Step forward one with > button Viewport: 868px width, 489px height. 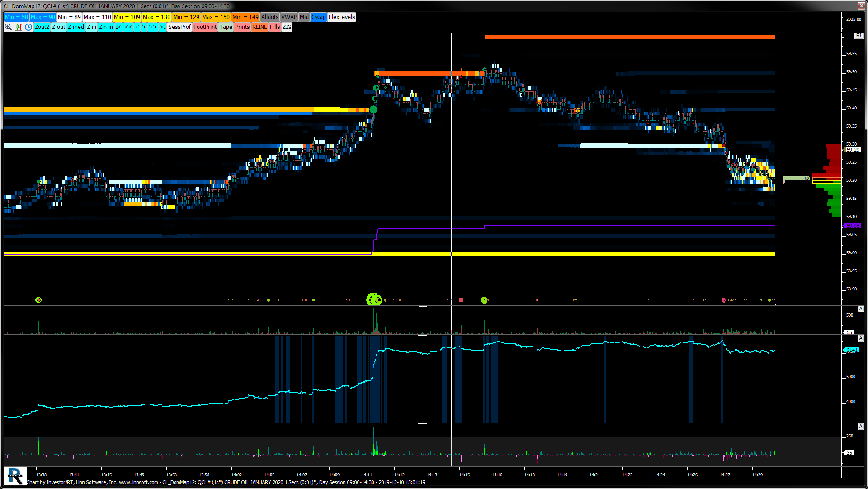(144, 27)
